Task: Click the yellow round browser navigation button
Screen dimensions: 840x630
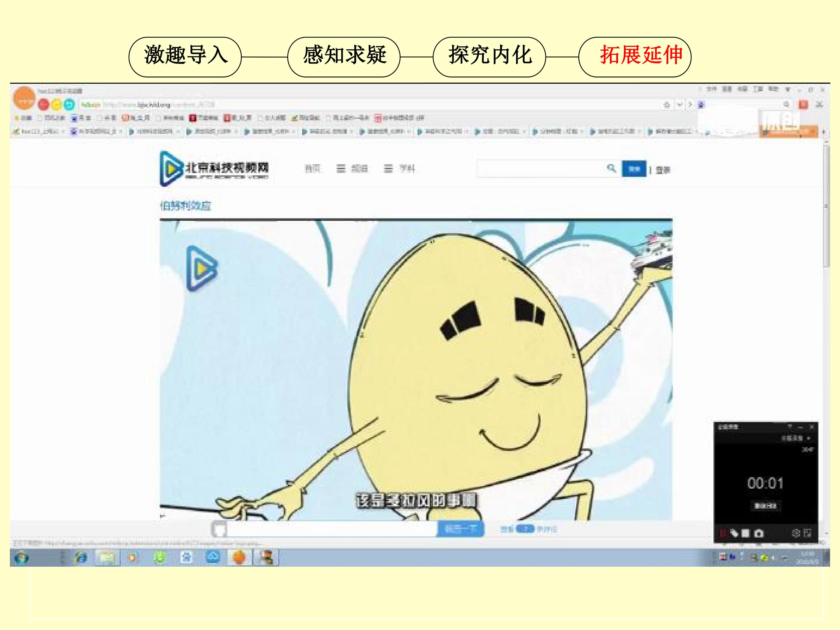Action: [57, 104]
